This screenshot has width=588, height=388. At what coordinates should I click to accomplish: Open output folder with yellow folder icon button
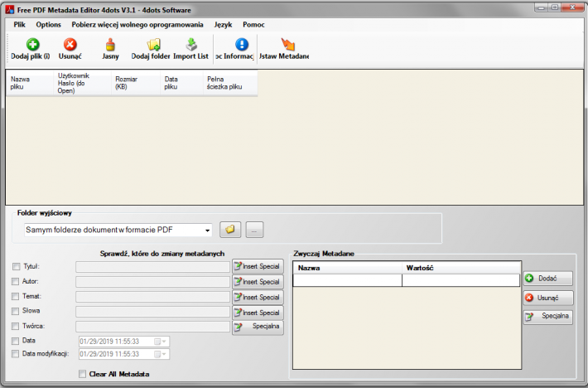click(x=230, y=230)
